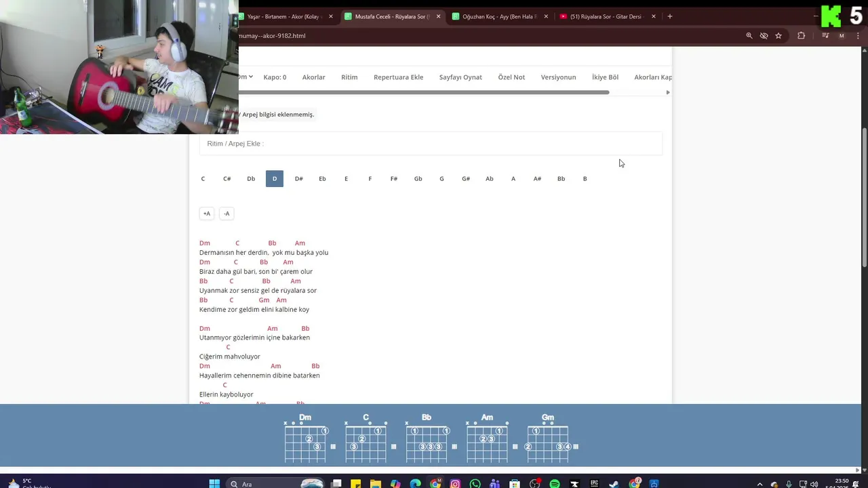Click Repertuara Ekle
Screen dimensions: 868x488
click(x=398, y=77)
